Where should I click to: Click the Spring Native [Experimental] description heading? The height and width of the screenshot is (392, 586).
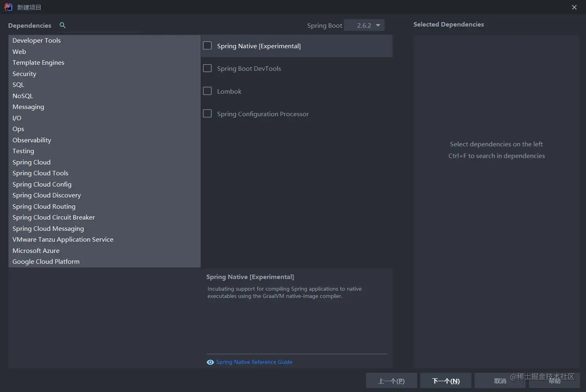pyautogui.click(x=250, y=277)
